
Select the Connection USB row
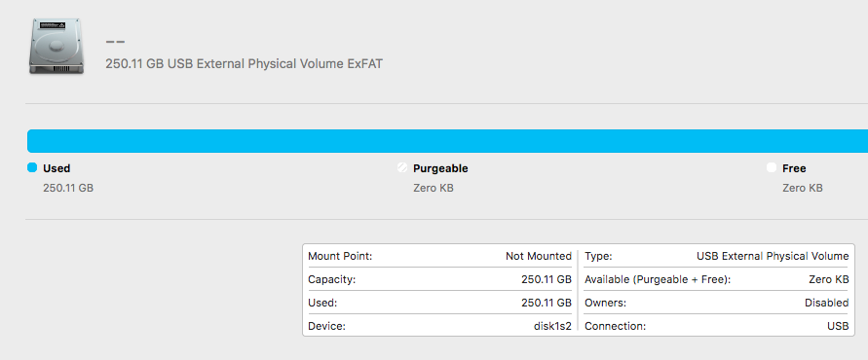pos(716,326)
